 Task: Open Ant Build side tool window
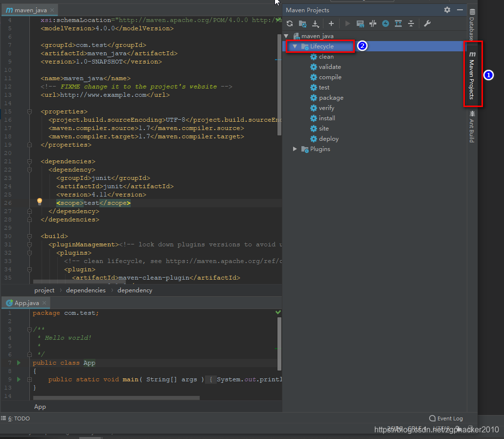(x=472, y=126)
